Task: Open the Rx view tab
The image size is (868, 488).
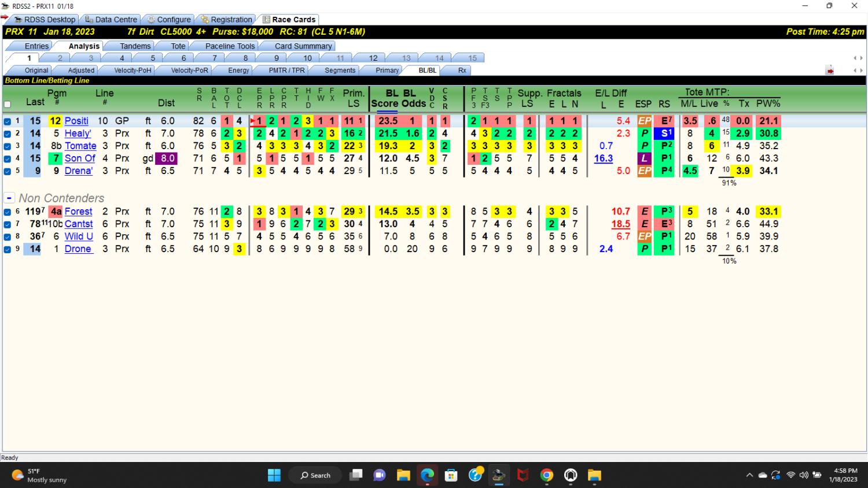Action: pyautogui.click(x=462, y=71)
